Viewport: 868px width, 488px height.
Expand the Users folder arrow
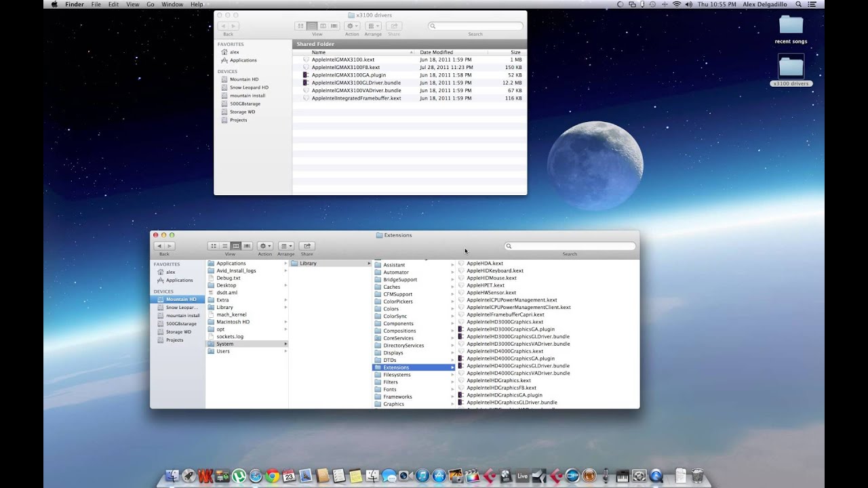pyautogui.click(x=285, y=351)
